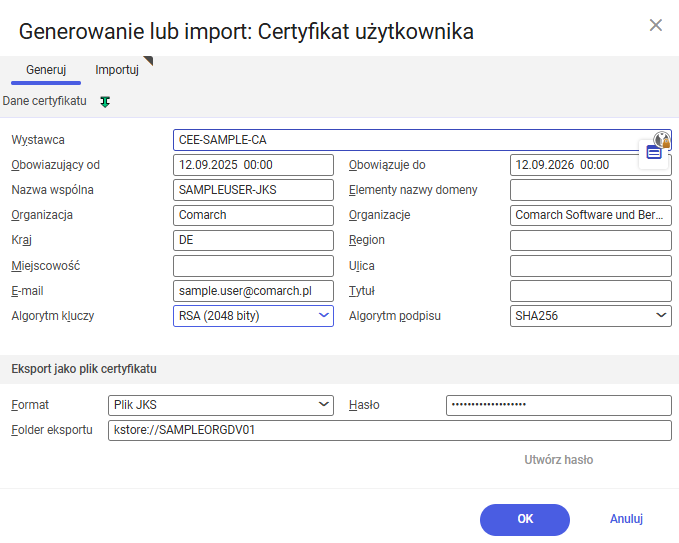This screenshot has width=679, height=543.
Task: Click the Wystawca input field
Action: coord(400,140)
